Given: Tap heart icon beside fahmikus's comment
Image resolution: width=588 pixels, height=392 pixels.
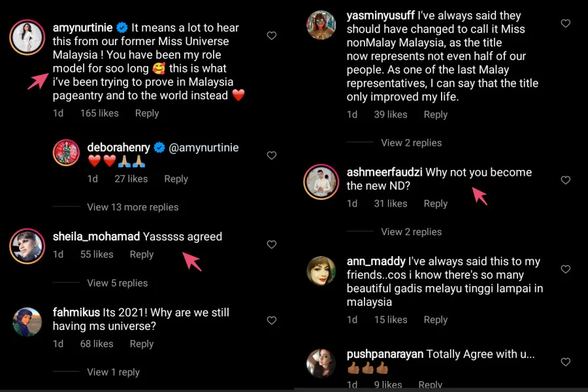Looking at the screenshot, I should [x=272, y=321].
